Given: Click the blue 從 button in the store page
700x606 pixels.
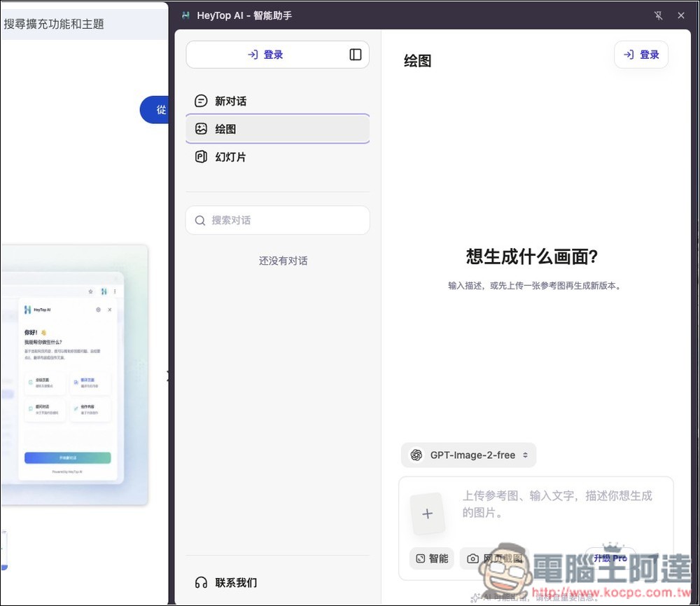Looking at the screenshot, I should [x=155, y=109].
